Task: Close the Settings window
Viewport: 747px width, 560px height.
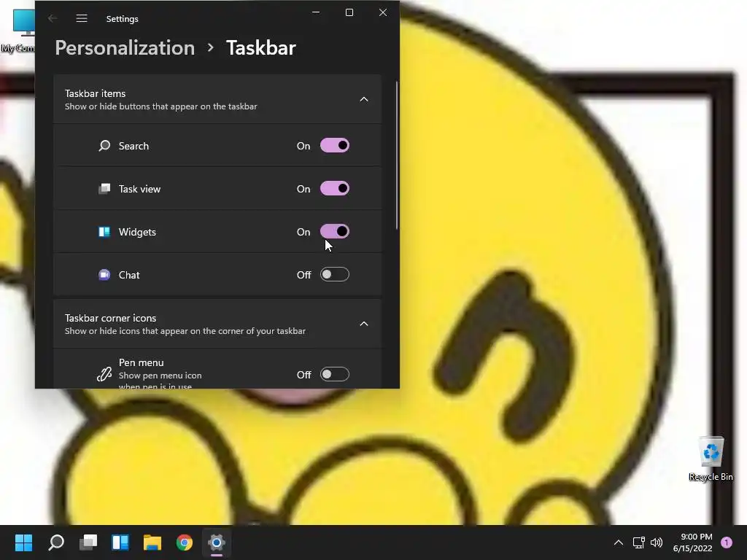Action: point(383,12)
